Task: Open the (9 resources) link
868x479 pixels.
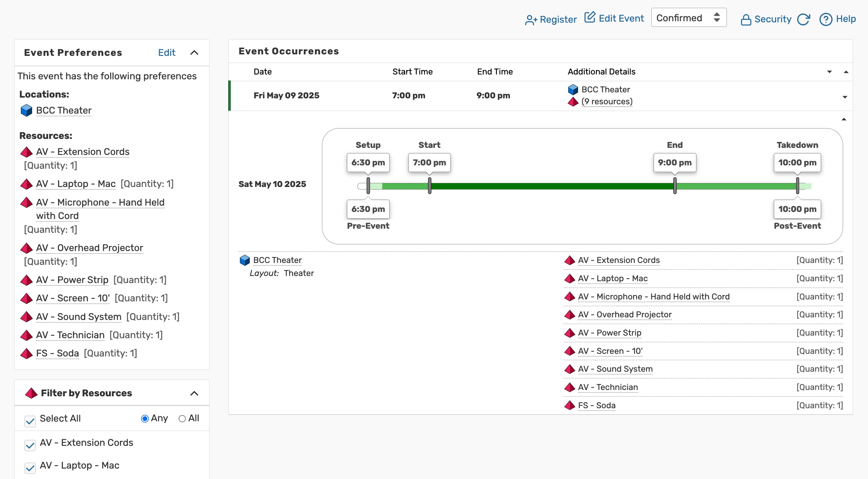Action: pyautogui.click(x=607, y=102)
